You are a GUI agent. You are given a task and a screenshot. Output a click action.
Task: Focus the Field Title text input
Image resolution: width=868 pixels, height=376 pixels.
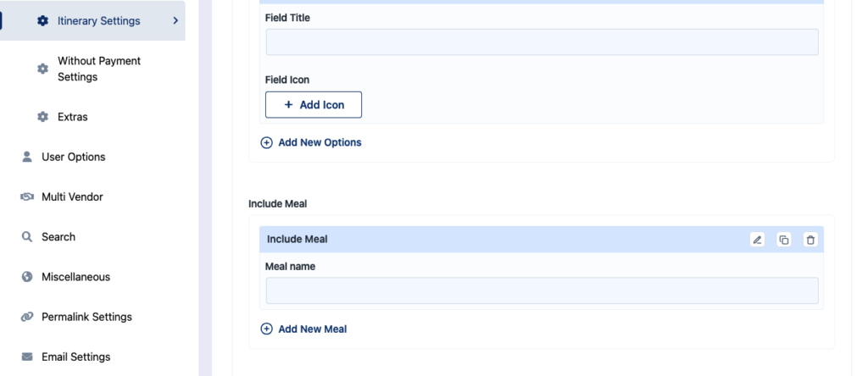[542, 42]
